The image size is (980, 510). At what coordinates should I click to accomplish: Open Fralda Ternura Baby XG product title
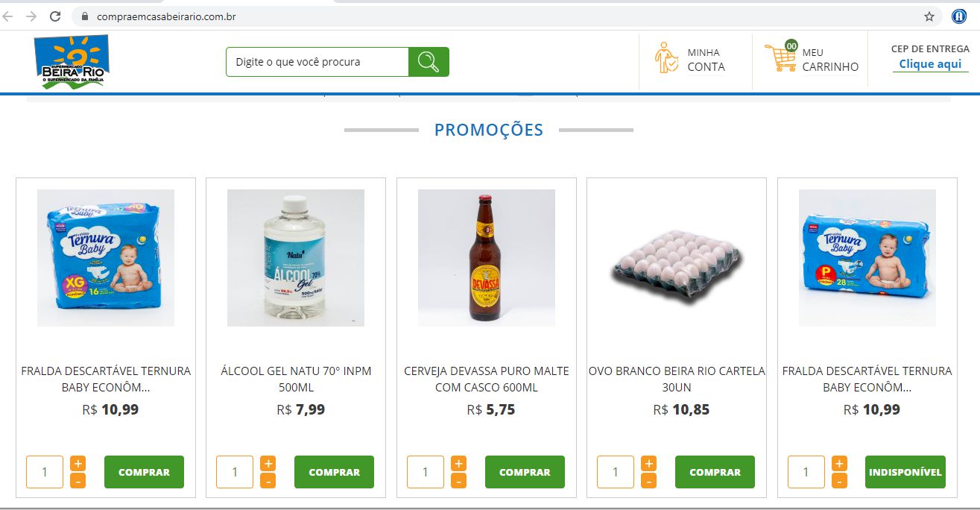(106, 379)
